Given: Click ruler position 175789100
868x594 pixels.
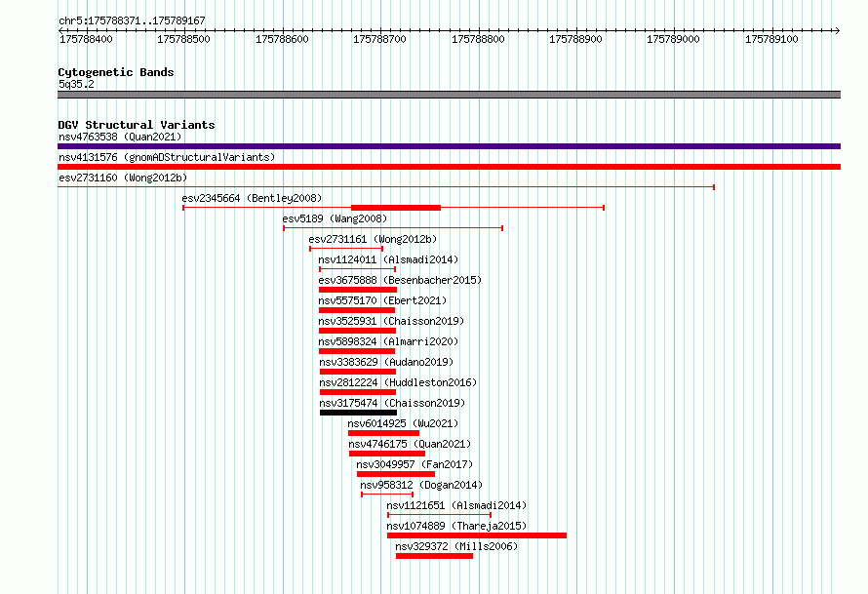Looking at the screenshot, I should pos(771,39).
